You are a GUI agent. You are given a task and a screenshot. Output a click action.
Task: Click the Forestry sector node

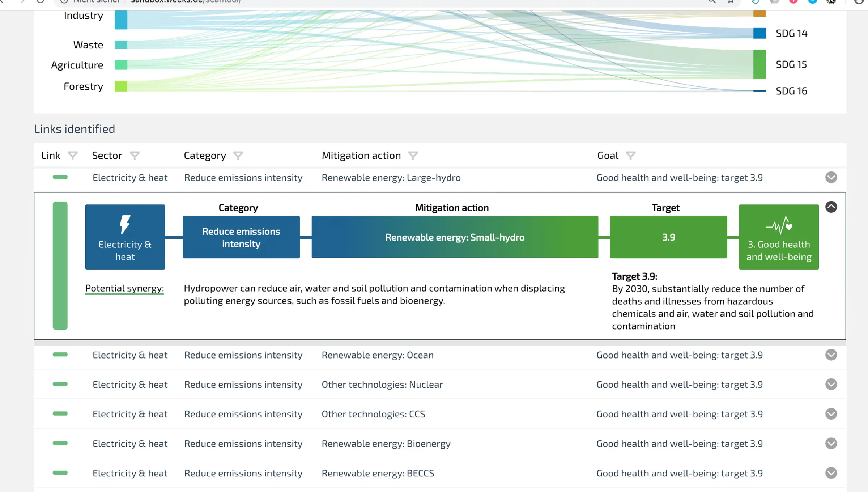pyautogui.click(x=121, y=86)
